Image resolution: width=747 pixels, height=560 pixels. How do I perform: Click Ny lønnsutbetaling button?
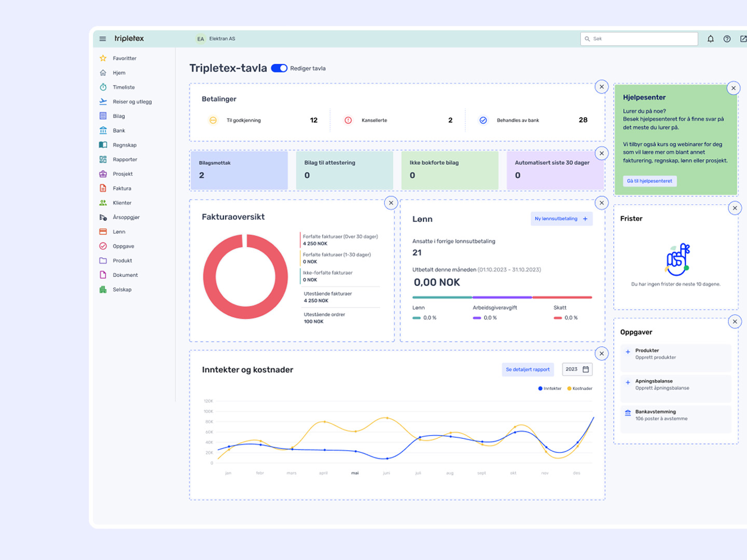(561, 219)
